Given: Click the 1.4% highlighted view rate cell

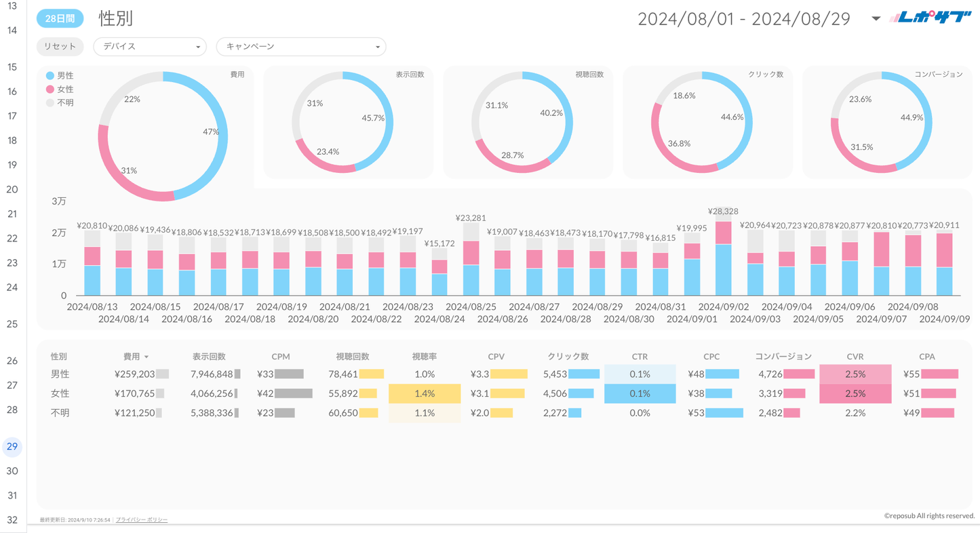Looking at the screenshot, I should 425,393.
